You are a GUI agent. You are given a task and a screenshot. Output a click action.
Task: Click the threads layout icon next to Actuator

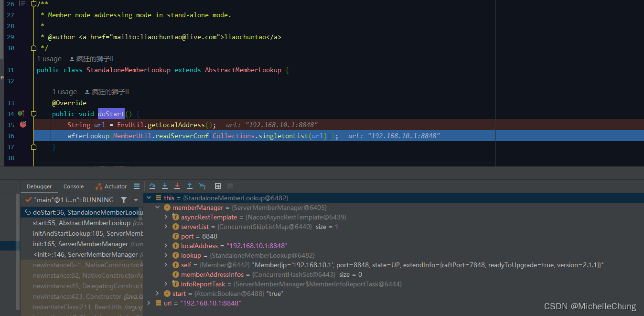coord(137,186)
